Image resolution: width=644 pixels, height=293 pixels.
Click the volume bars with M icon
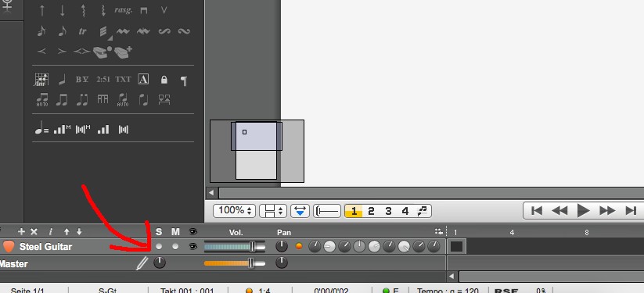coord(63,130)
